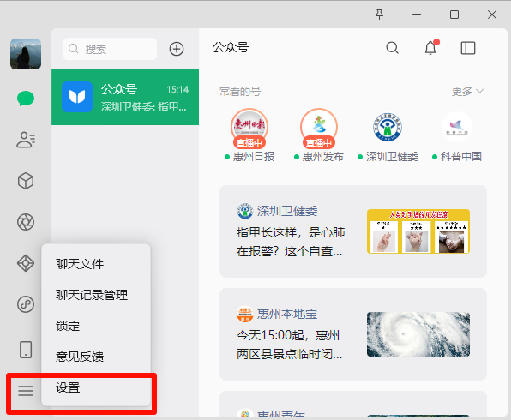The image size is (511, 420).
Task: Toggle the side panel layout icon
Action: pyautogui.click(x=468, y=48)
